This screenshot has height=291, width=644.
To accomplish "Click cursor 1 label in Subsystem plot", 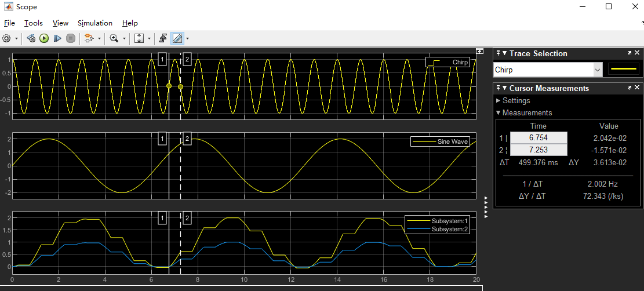I will [x=163, y=218].
